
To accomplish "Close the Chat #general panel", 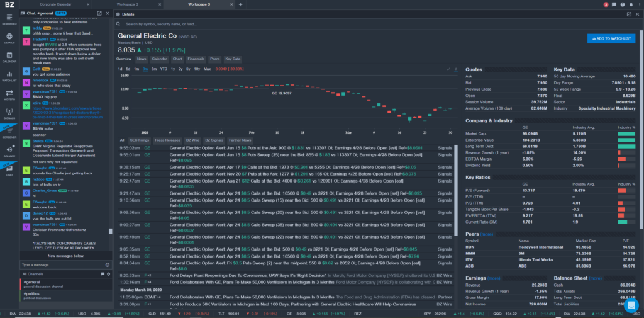I will [x=108, y=13].
